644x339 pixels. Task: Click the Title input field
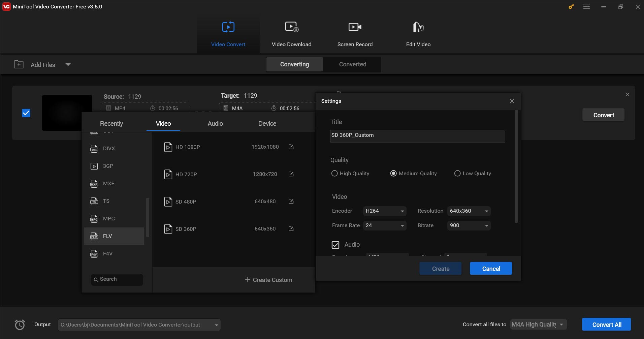tap(418, 136)
